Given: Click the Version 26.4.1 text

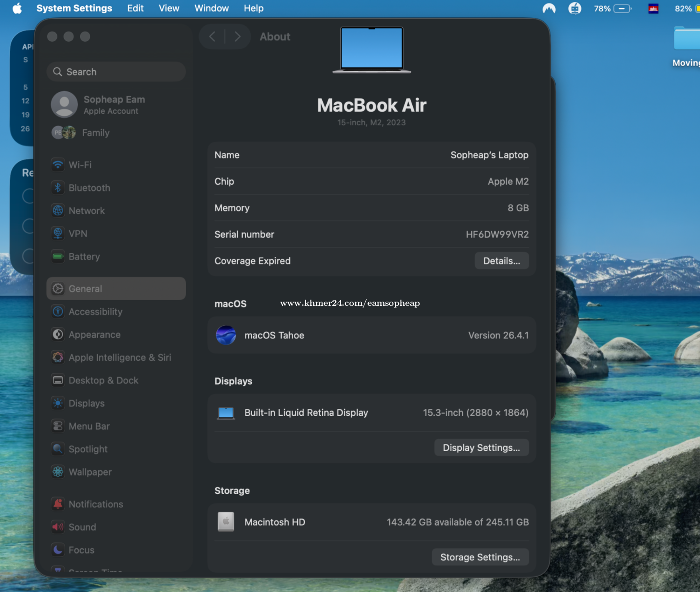Looking at the screenshot, I should pos(498,335).
